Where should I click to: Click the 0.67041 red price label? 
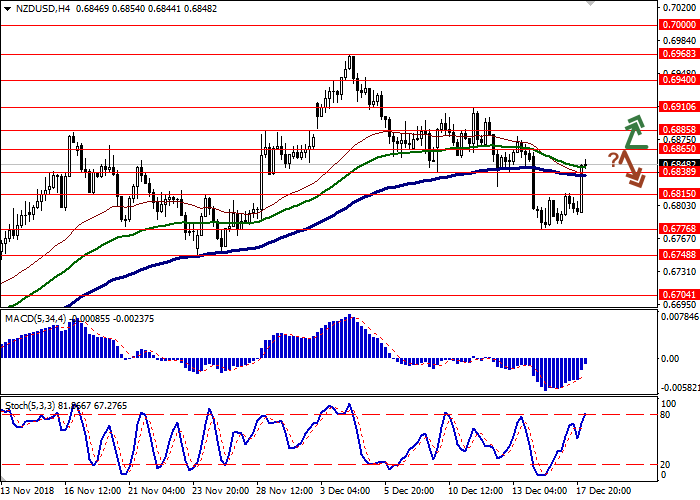click(x=679, y=295)
